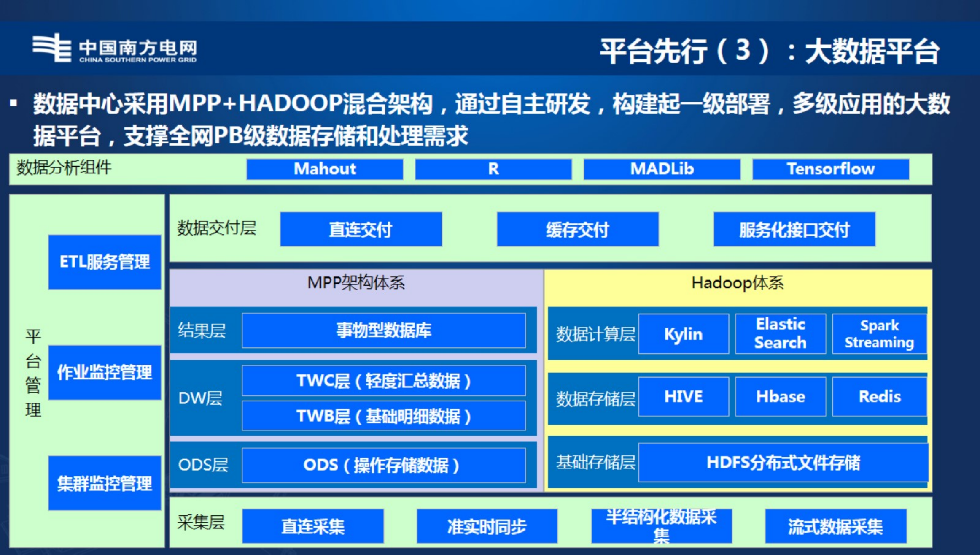The height and width of the screenshot is (555, 980).
Task: Select the 集群监控管理 block
Action: coord(105,483)
